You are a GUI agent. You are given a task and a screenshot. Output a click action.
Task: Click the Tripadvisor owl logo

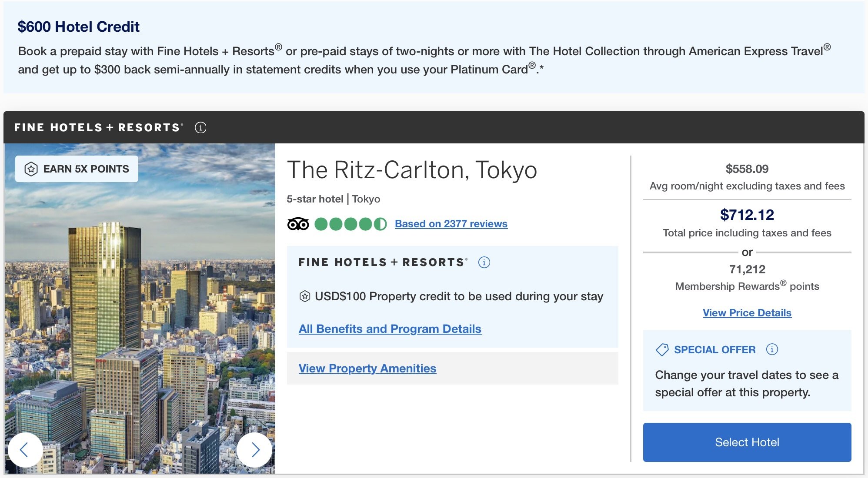point(298,224)
